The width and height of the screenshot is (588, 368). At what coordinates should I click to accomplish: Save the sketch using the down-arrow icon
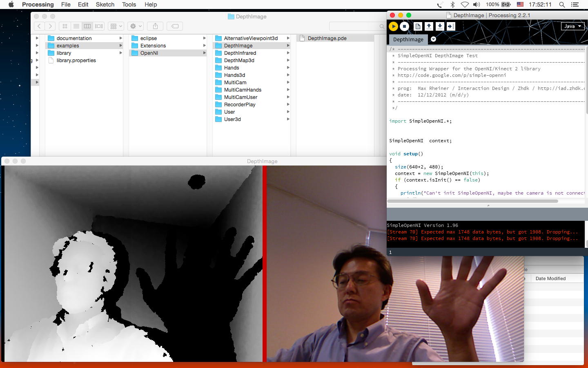pos(440,26)
